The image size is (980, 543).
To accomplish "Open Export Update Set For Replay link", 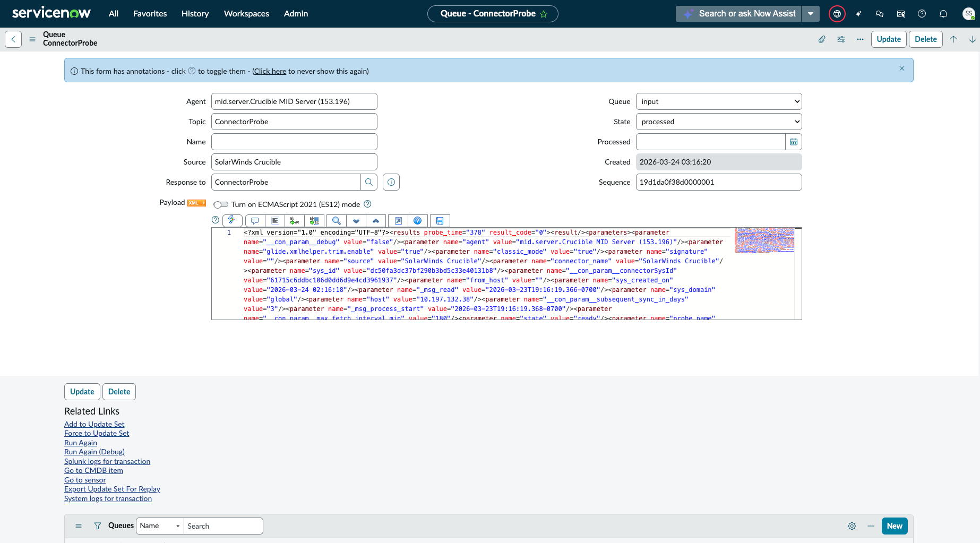I will pyautogui.click(x=112, y=489).
